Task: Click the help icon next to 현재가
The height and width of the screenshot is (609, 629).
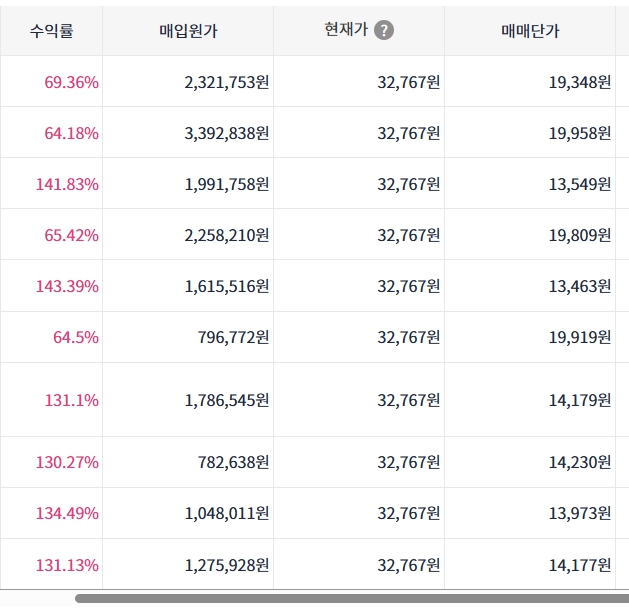Action: 384,30
